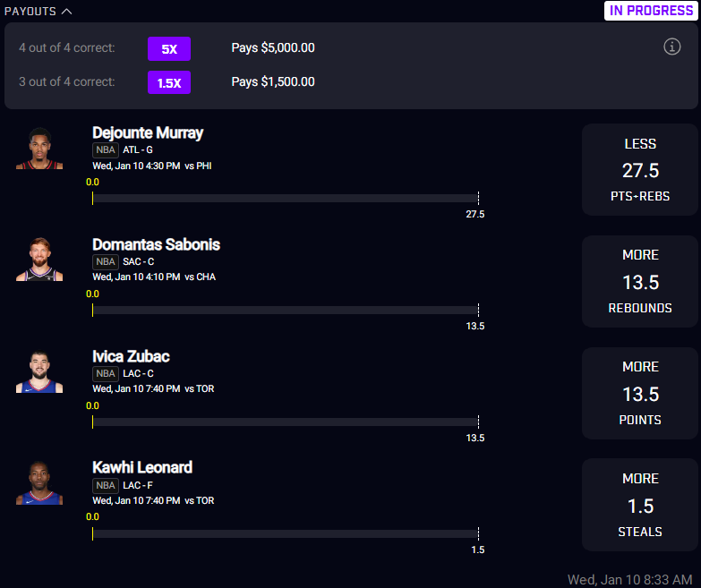701x588 pixels.
Task: Click the Ivica Zubac name
Action: point(131,356)
